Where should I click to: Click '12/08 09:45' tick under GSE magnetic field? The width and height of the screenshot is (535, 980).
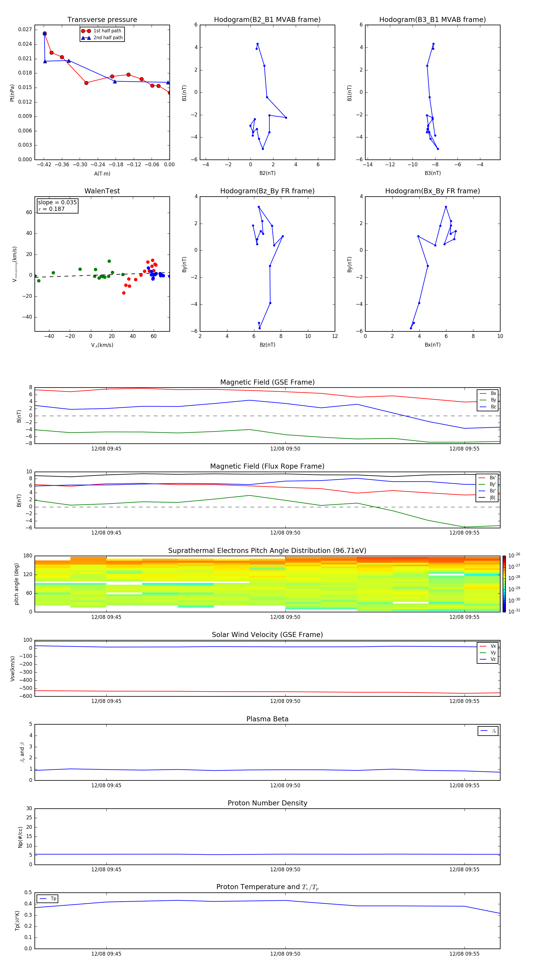tap(106, 449)
